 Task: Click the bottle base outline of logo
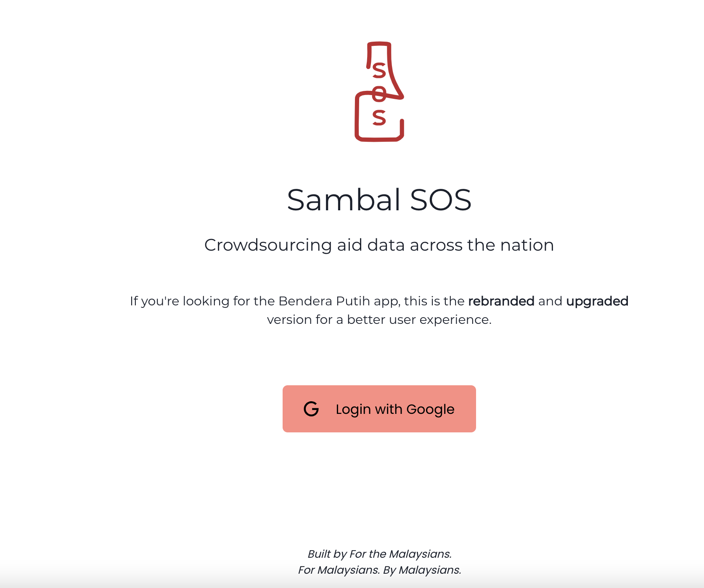(379, 117)
